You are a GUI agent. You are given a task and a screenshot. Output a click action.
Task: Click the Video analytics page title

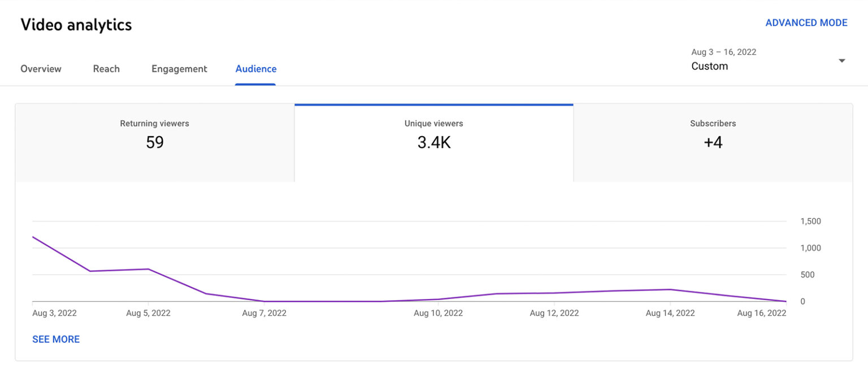click(x=76, y=25)
